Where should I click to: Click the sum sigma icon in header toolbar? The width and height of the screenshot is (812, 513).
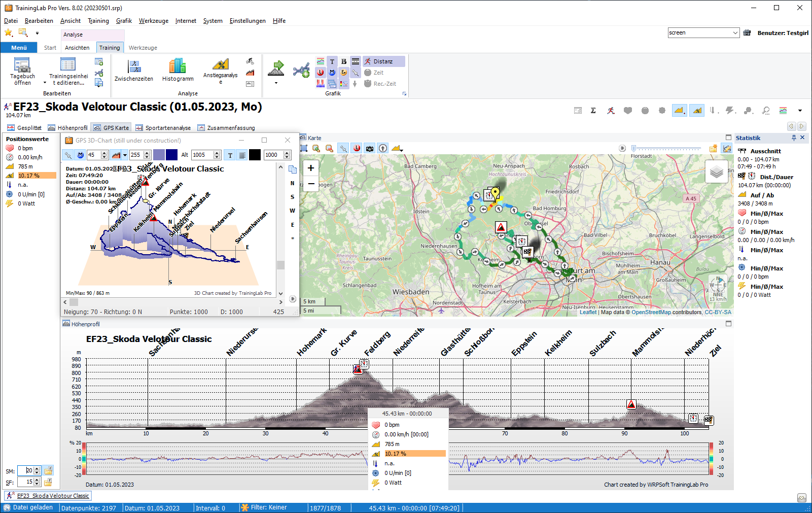[x=593, y=111]
